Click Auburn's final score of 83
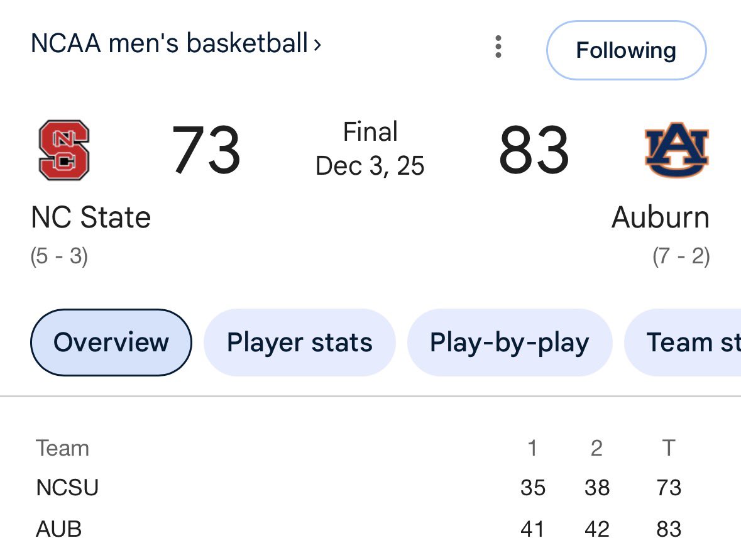Image resolution: width=741 pixels, height=560 pixels. coord(534,151)
